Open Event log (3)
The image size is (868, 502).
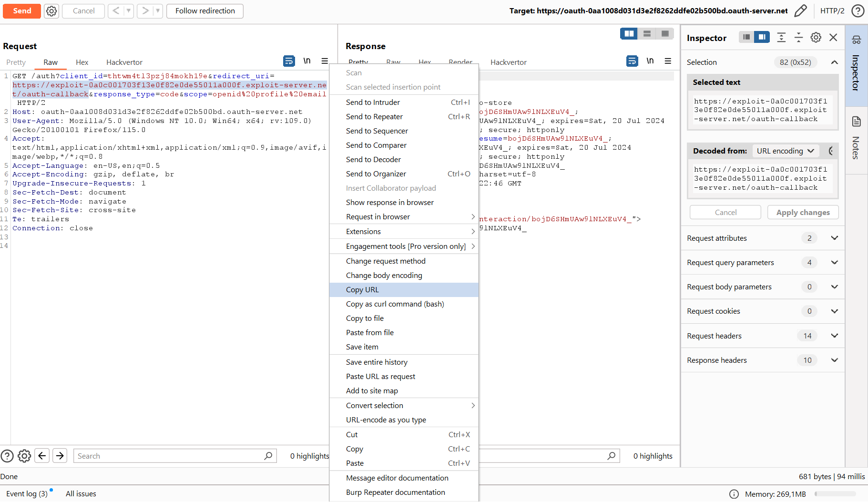(x=27, y=494)
